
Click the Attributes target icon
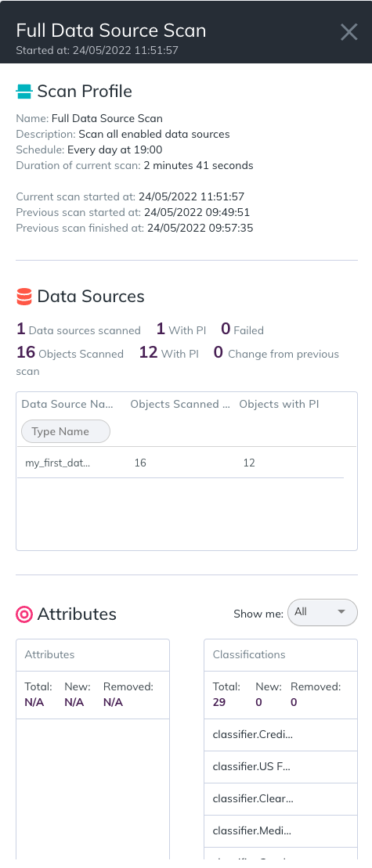point(23,614)
